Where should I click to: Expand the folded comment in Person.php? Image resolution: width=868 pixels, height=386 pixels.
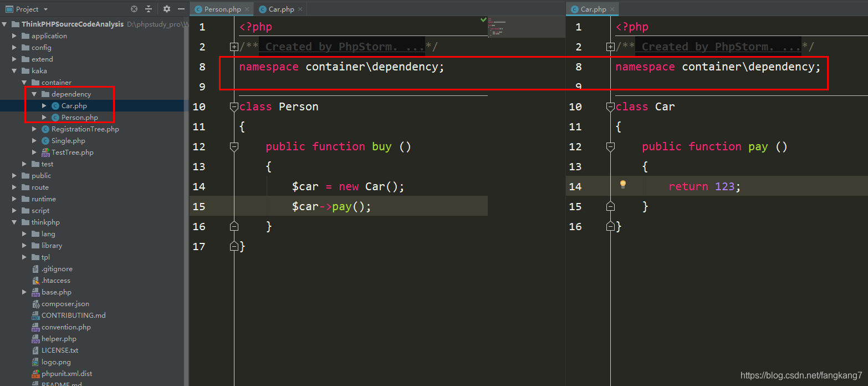[234, 47]
